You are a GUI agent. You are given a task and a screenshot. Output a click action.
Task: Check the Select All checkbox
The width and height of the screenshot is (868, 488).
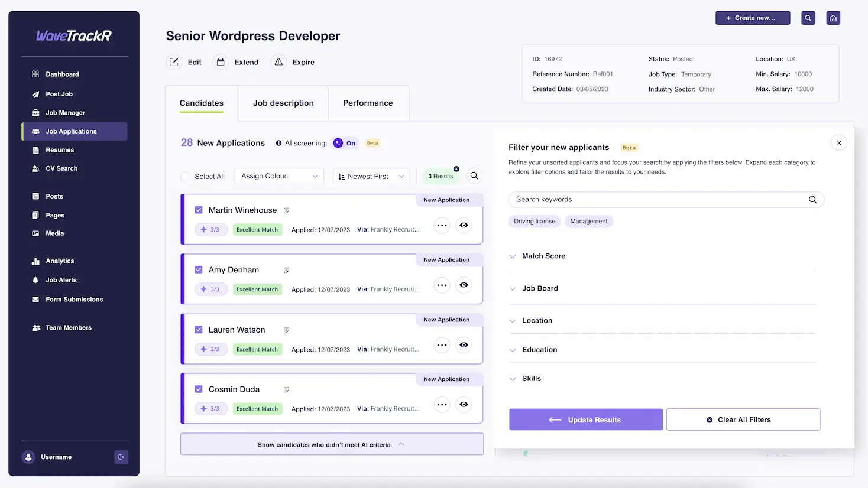click(x=186, y=176)
